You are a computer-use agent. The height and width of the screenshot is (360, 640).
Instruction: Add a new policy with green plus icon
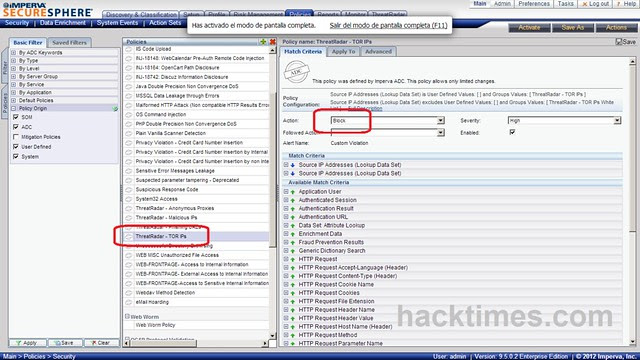pyautogui.click(x=263, y=42)
